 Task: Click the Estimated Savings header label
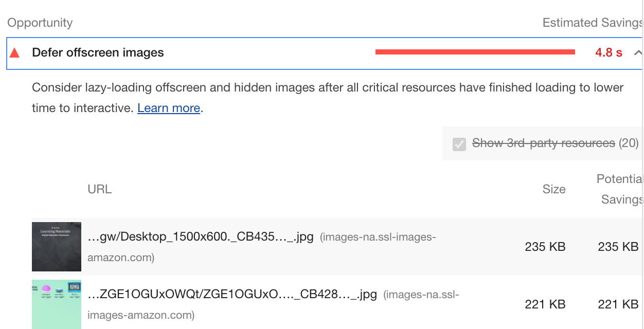pyautogui.click(x=593, y=23)
